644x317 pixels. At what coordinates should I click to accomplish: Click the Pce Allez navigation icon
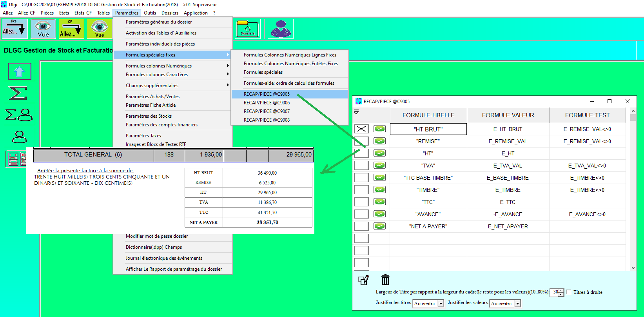pos(15,29)
